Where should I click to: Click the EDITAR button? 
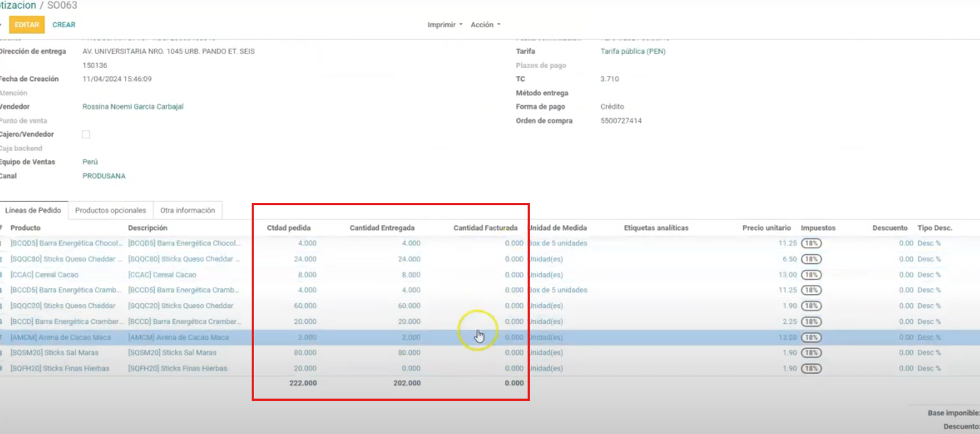27,25
